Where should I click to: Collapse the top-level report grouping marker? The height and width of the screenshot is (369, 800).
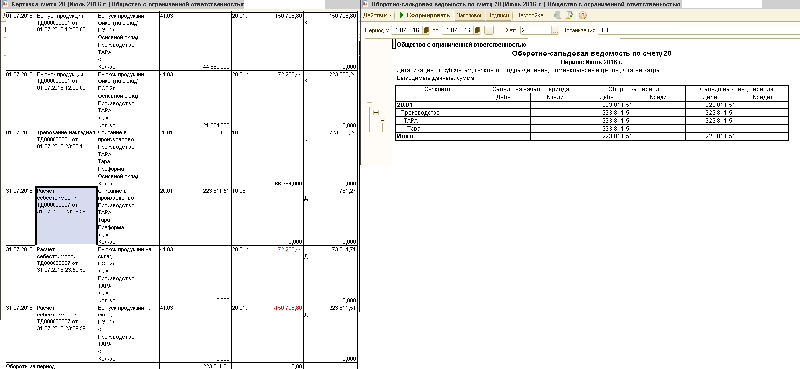coord(369,103)
